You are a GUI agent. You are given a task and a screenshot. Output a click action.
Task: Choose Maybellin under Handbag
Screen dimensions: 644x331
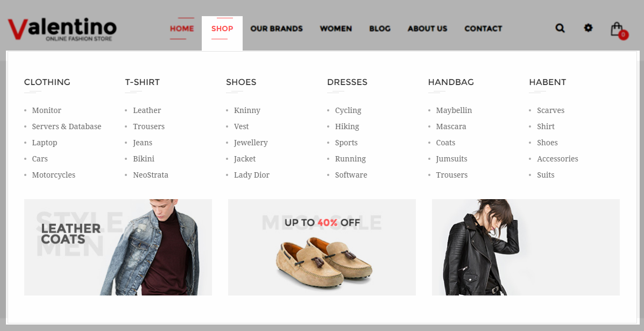454,110
